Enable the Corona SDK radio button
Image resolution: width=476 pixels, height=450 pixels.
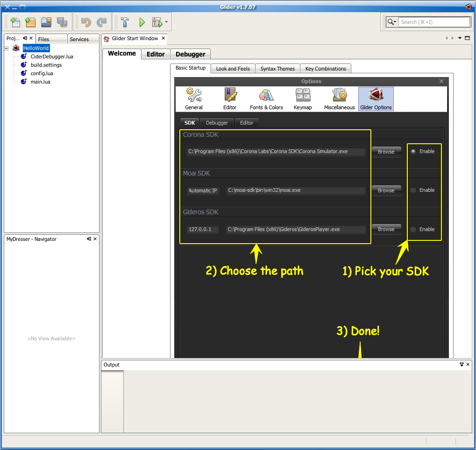point(413,151)
